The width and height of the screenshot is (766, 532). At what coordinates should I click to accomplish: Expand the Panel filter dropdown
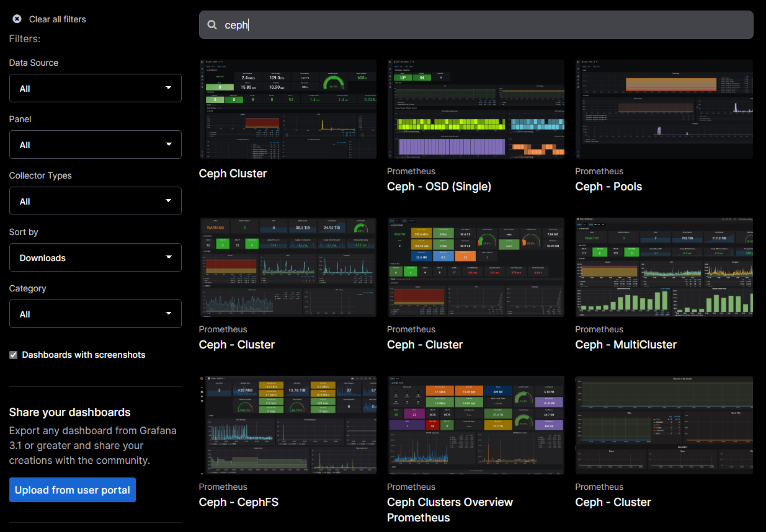[95, 144]
